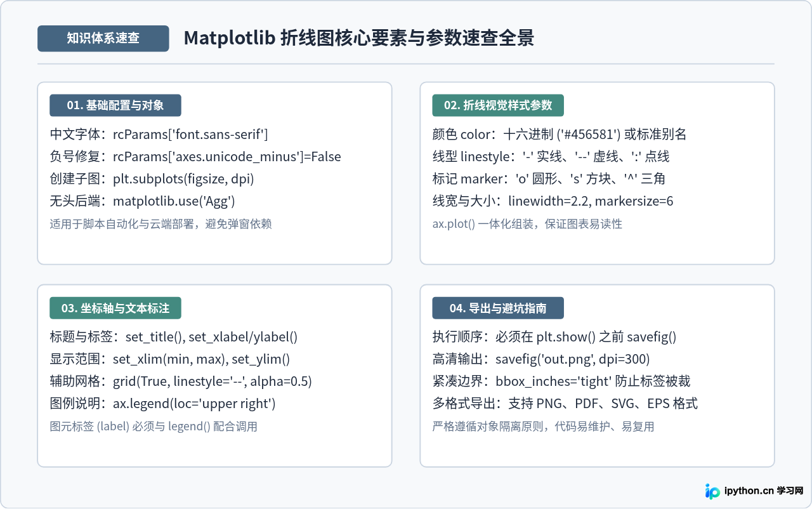Select the "04. 导出与避坑指南" section label

click(498, 308)
